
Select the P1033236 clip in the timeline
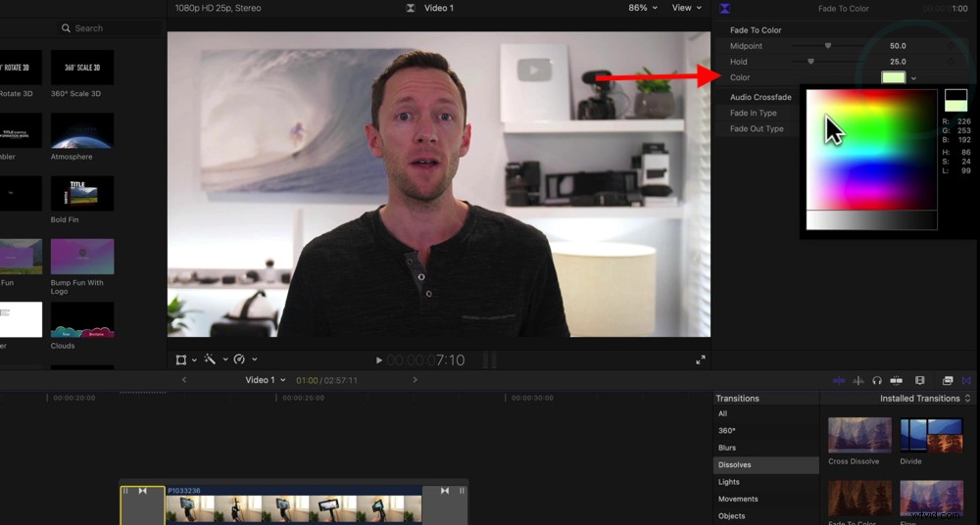click(294, 505)
